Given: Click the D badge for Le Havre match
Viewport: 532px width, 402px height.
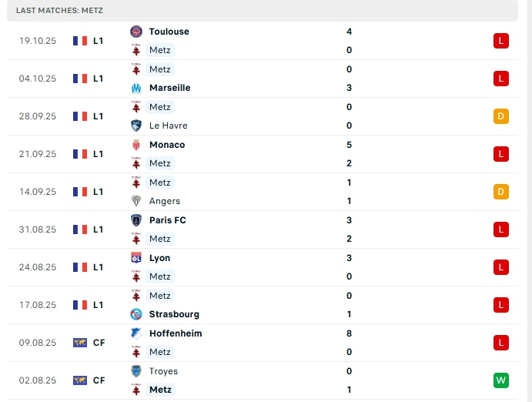Looking at the screenshot, I should click(x=501, y=116).
